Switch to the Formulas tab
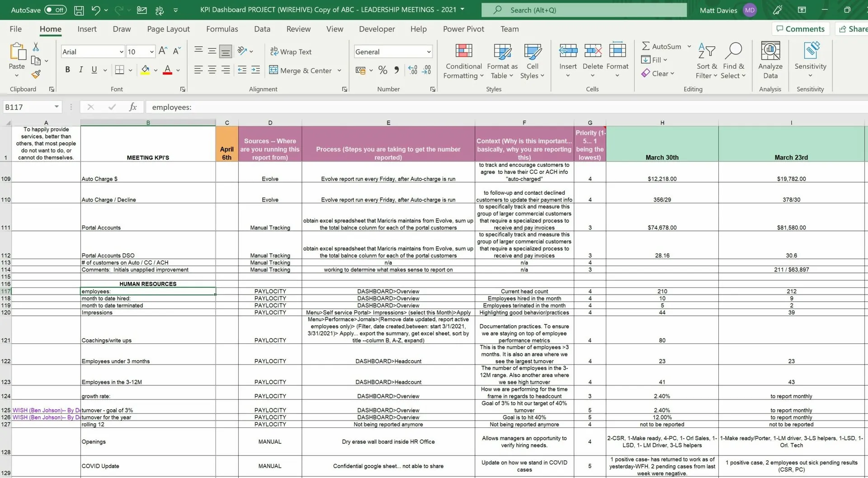The width and height of the screenshot is (868, 478). tap(222, 29)
